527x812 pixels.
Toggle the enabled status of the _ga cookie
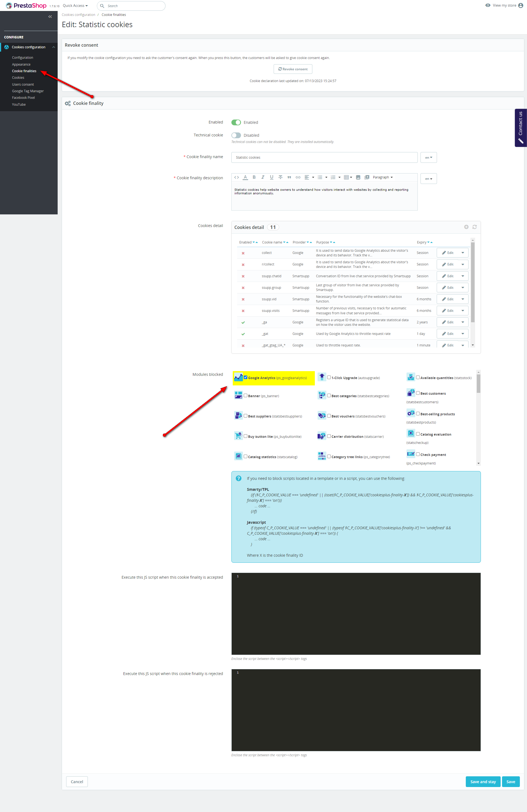click(243, 322)
